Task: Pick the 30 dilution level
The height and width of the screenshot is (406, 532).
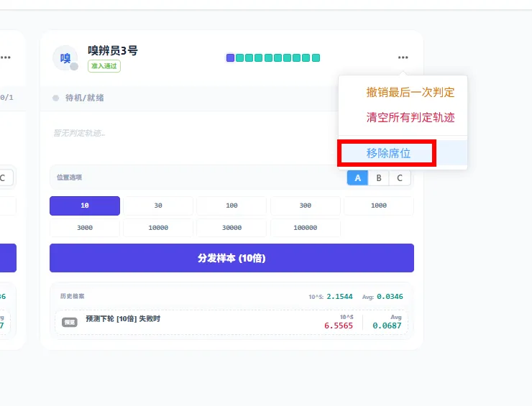Action: click(x=158, y=206)
